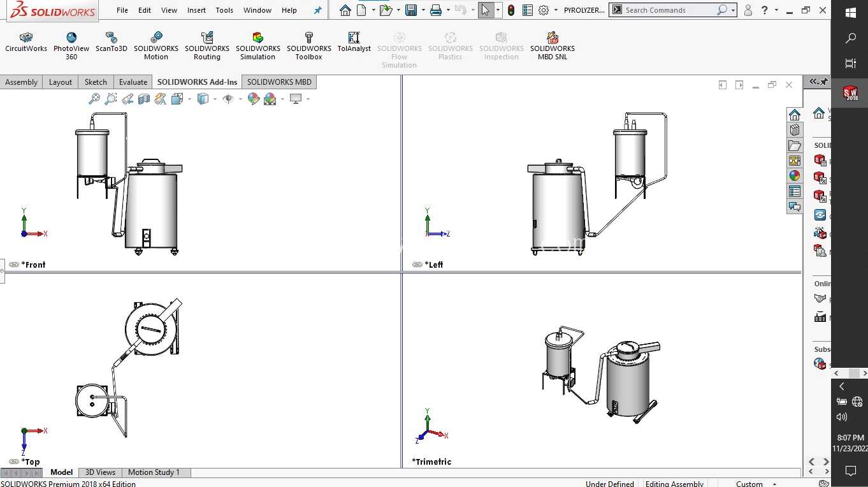Open Windows Start button

point(850,12)
